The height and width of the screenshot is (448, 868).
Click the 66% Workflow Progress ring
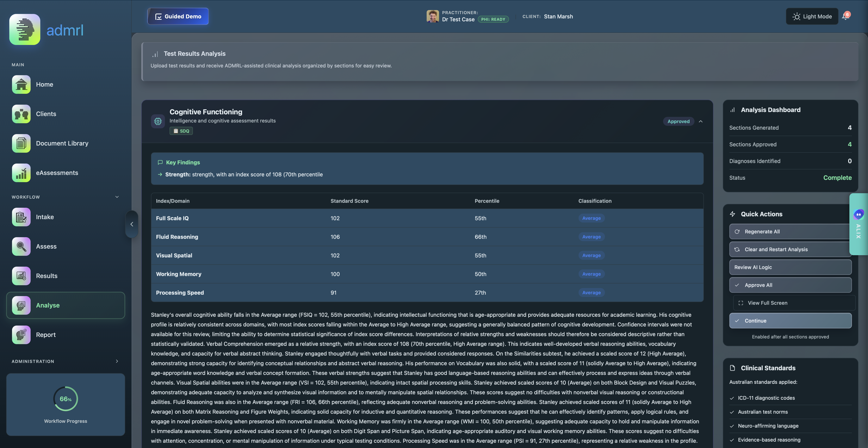pos(65,399)
